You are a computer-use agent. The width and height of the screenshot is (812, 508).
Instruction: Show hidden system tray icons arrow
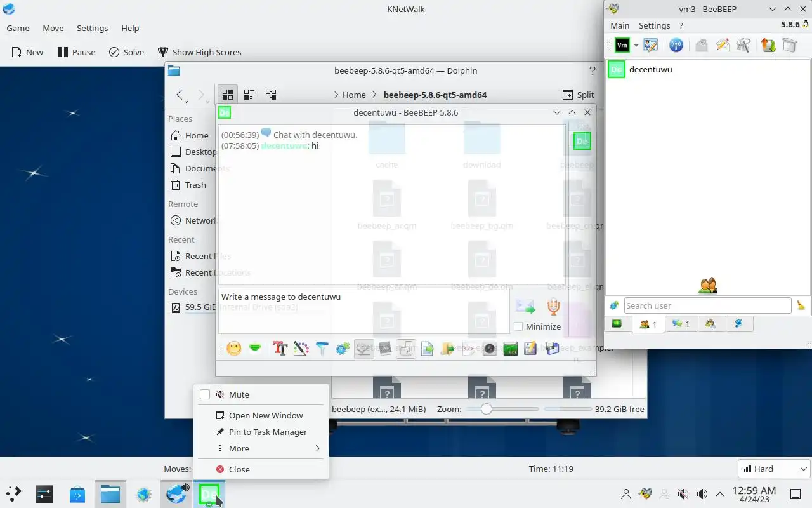click(720, 494)
